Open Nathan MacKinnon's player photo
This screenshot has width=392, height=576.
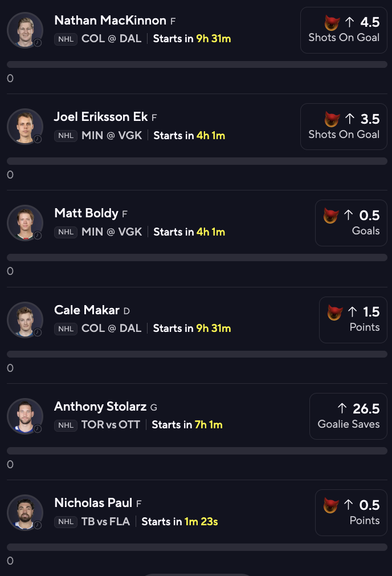[x=25, y=30]
